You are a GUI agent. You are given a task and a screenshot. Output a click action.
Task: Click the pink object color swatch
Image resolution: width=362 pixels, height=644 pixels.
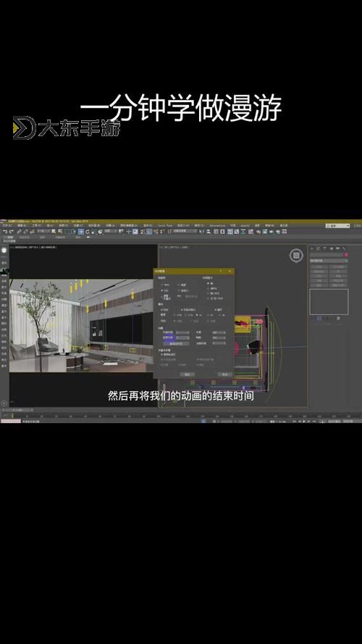click(345, 255)
